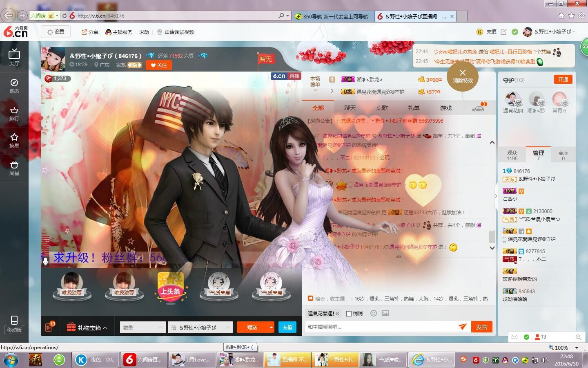
Task: Open the 周星 weekly star icon in sidebar
Action: [x=14, y=168]
